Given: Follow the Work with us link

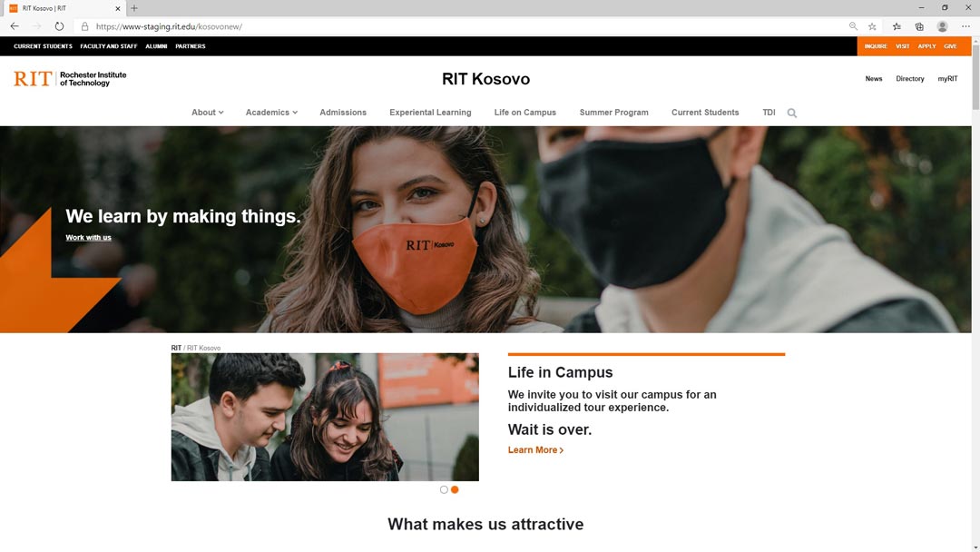Looking at the screenshot, I should (88, 238).
